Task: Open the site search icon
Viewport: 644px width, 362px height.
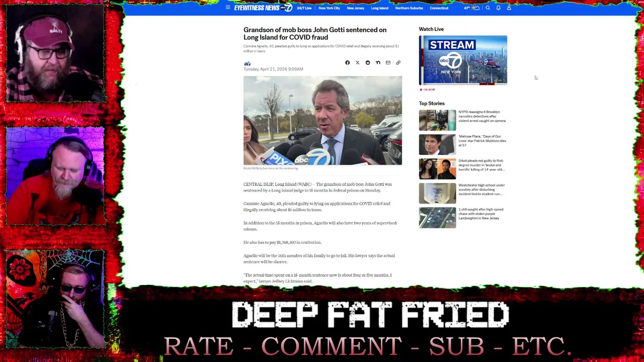Action: pyautogui.click(x=488, y=8)
